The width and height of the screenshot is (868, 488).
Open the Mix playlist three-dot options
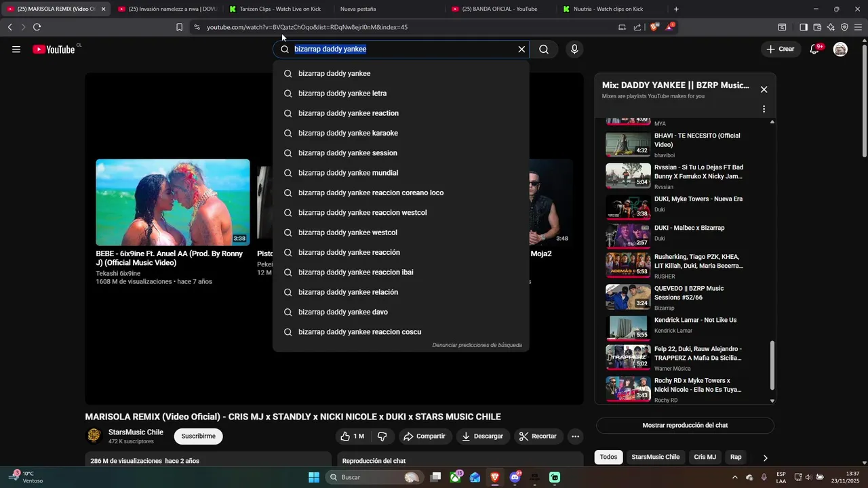coord(764,109)
